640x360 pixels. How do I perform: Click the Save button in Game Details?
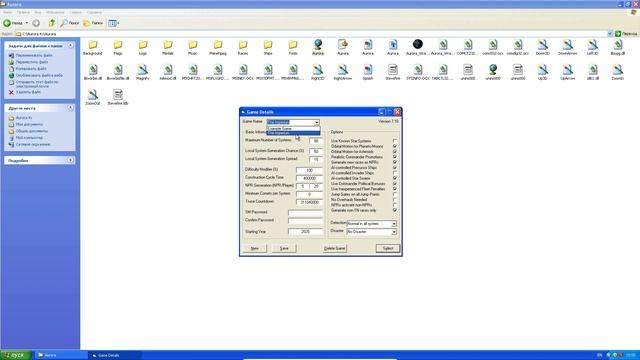point(284,248)
